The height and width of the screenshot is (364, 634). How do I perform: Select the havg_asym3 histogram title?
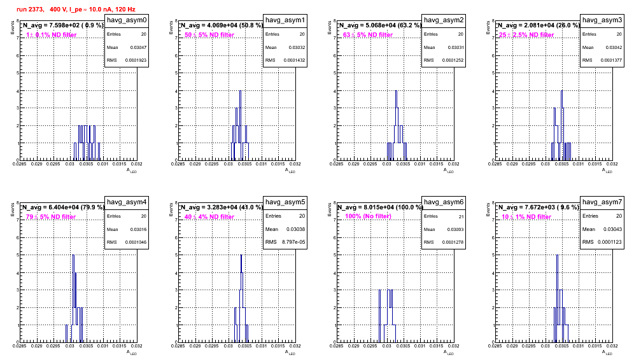click(x=602, y=20)
